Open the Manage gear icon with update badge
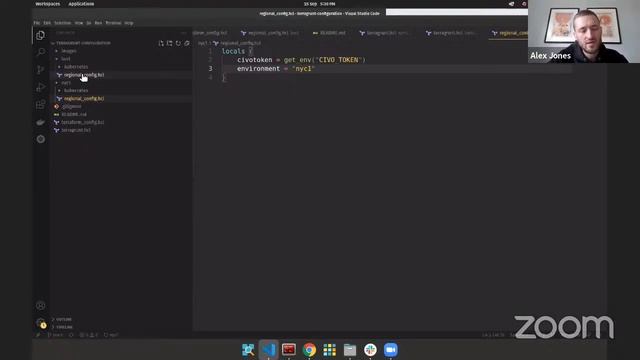 point(40,323)
